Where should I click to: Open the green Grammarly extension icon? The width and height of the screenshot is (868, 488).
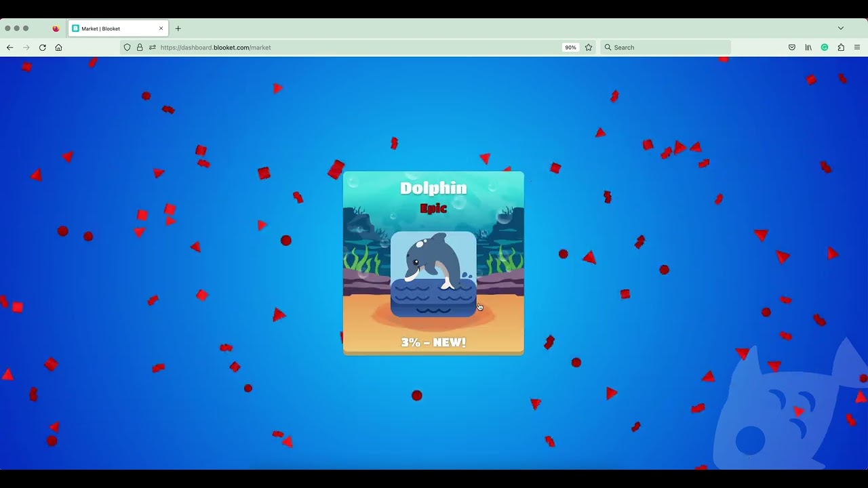click(825, 47)
